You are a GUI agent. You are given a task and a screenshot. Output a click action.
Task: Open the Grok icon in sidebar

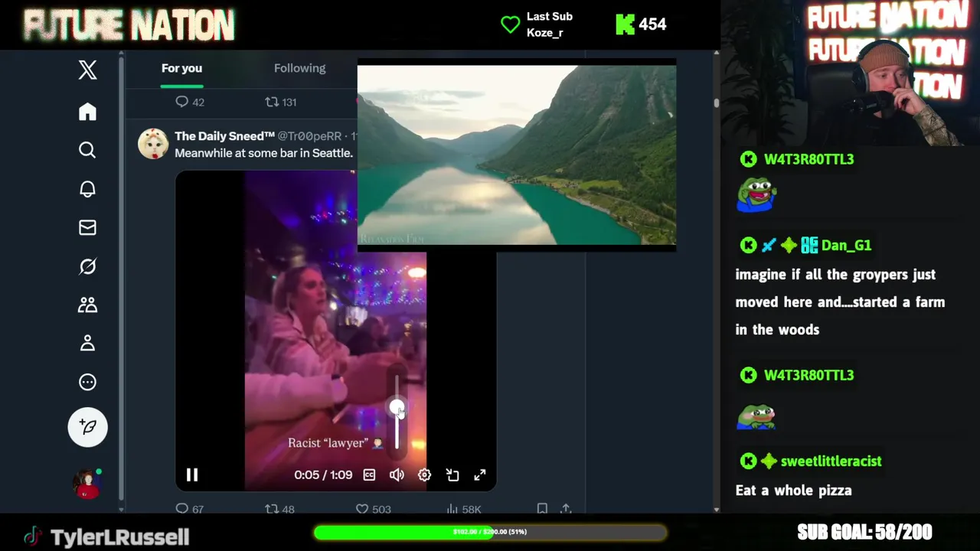[x=87, y=266]
